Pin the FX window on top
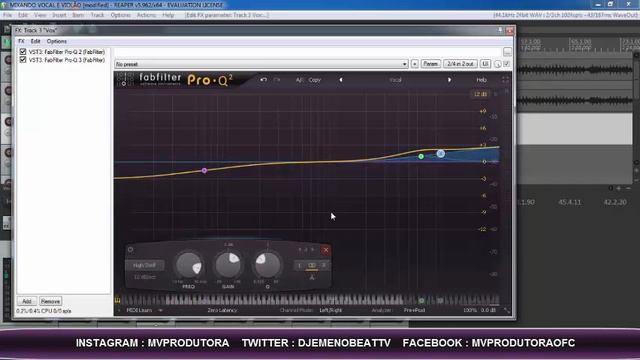Image resolution: width=640 pixels, height=360 pixels. point(500,30)
